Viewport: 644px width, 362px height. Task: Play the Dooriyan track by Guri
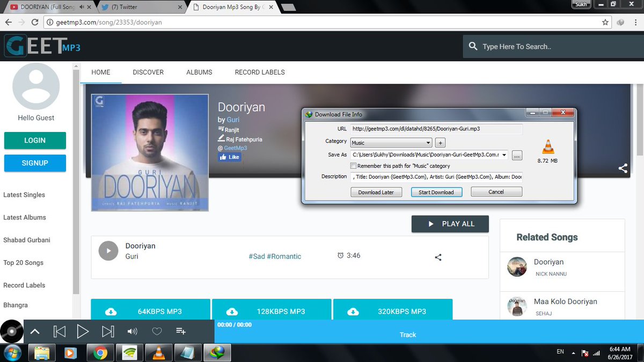(108, 250)
